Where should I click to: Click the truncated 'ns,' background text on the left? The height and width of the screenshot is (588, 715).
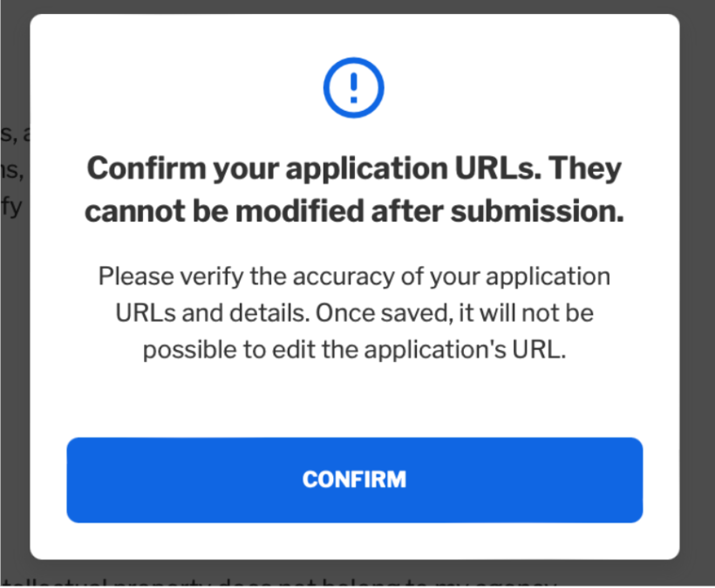pyautogui.click(x=12, y=171)
